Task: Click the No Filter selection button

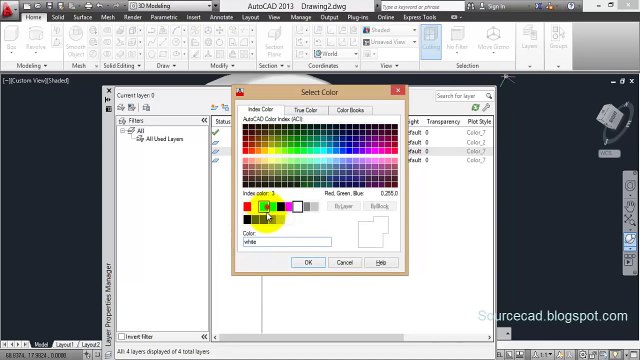Action: tap(457, 39)
